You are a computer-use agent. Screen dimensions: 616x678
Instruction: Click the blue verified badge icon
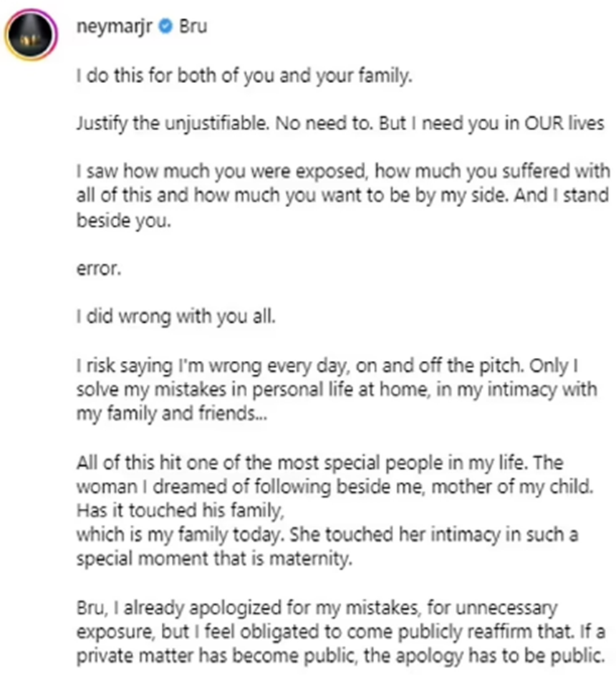[165, 26]
